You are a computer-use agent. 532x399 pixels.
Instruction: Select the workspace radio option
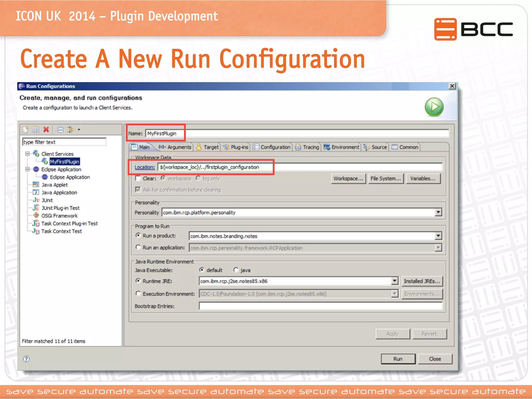(163, 178)
